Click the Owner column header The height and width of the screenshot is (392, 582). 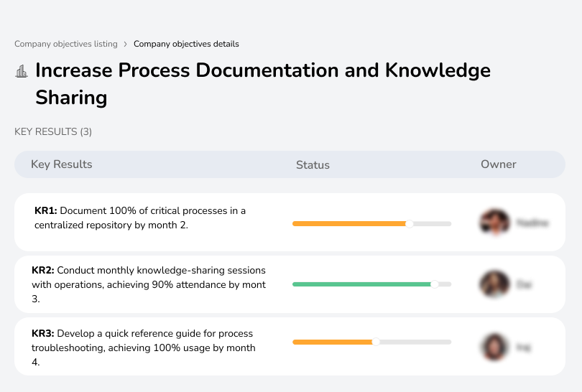[x=499, y=164]
